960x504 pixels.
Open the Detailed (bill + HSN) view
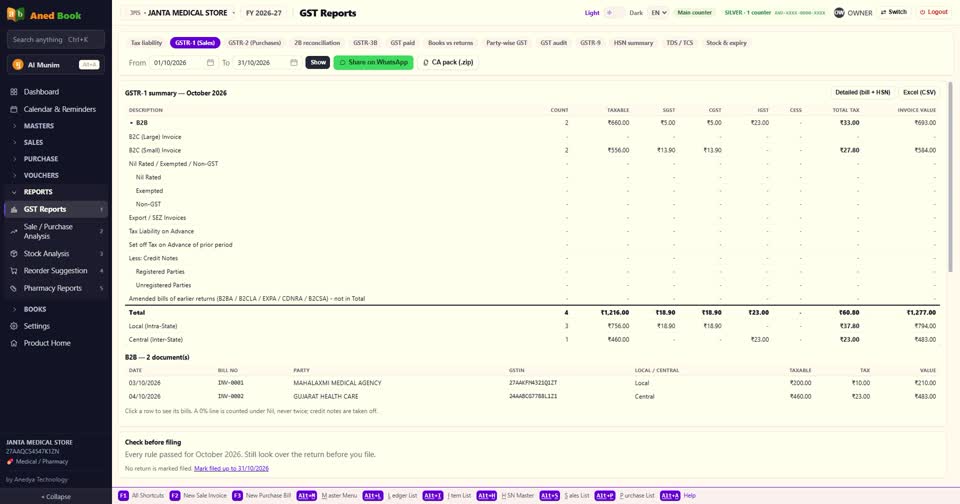coord(863,92)
